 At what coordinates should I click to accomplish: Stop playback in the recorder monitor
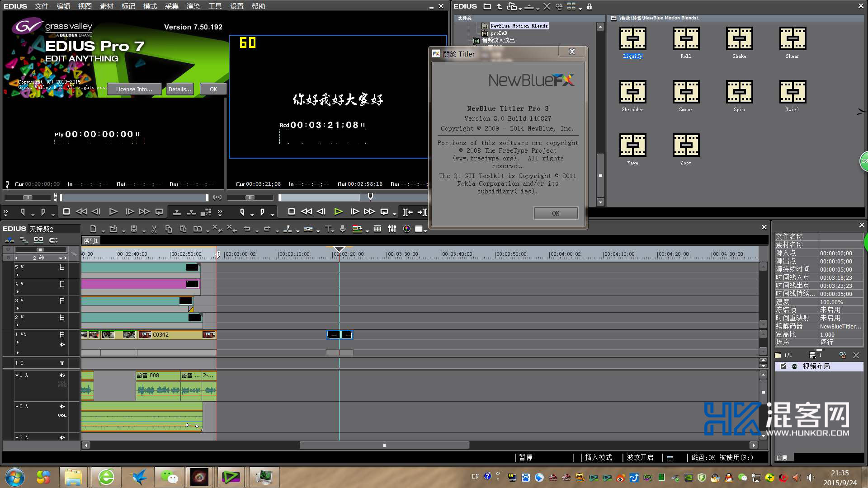click(292, 211)
